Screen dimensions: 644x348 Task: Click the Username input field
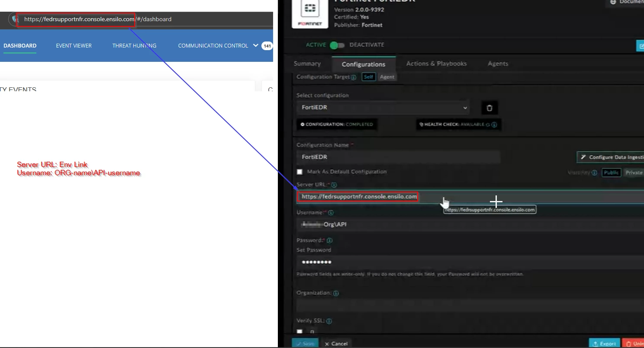click(x=470, y=224)
